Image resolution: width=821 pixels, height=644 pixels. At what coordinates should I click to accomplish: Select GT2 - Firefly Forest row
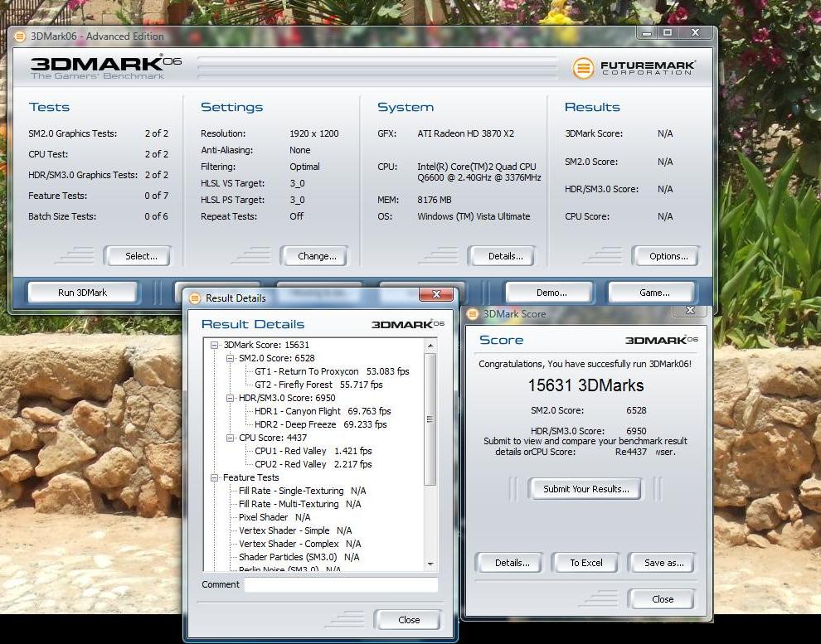click(318, 385)
